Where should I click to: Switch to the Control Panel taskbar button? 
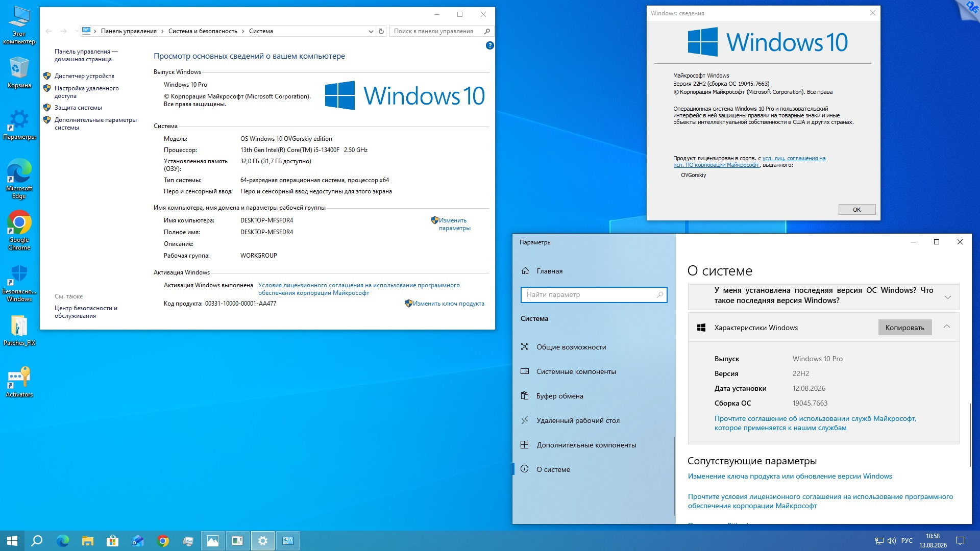pyautogui.click(x=288, y=541)
